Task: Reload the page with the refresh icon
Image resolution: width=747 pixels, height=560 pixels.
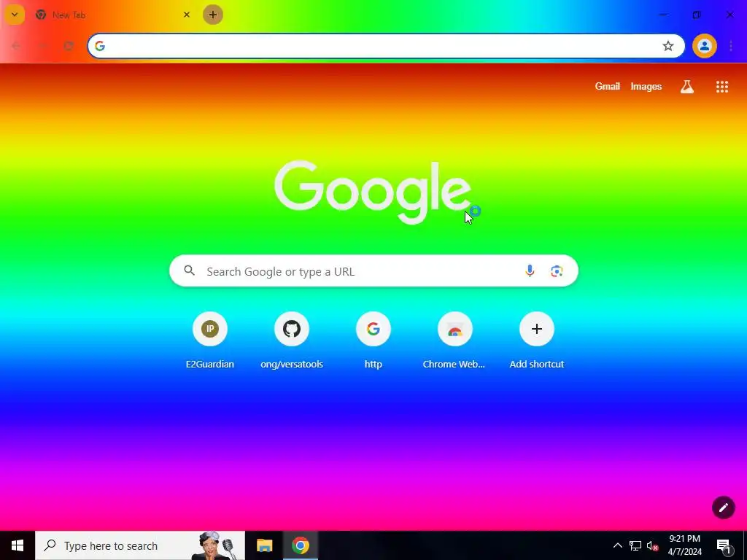Action: tap(69, 46)
